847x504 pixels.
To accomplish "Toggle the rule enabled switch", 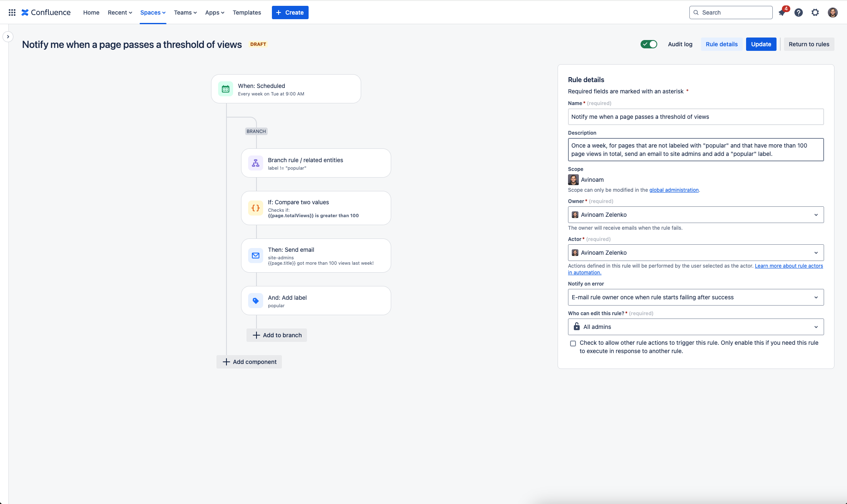I will (x=649, y=44).
